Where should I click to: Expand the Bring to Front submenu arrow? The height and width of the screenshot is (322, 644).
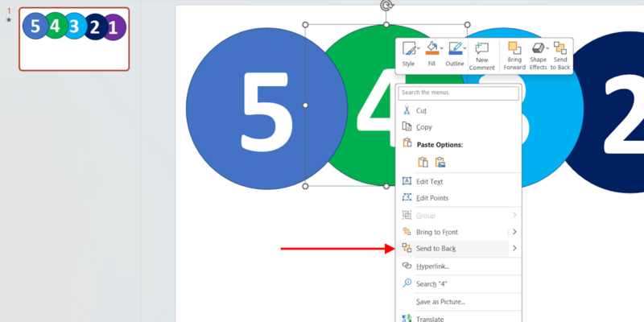pyautogui.click(x=514, y=232)
